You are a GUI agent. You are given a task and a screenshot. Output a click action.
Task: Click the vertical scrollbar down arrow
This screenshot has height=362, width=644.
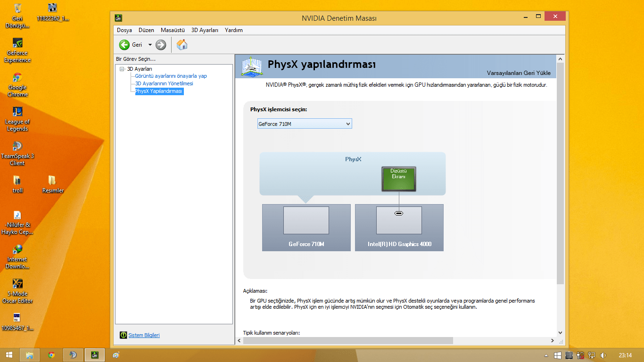561,333
